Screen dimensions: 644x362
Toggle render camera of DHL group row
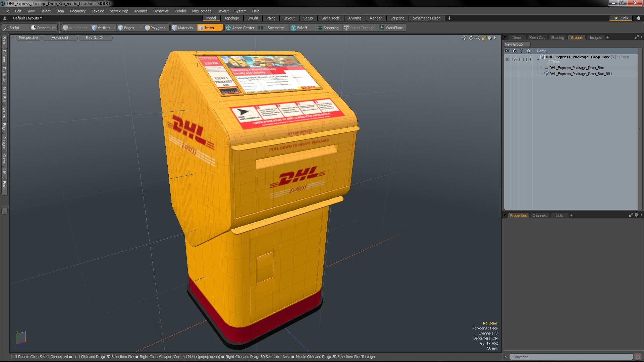[x=515, y=59]
